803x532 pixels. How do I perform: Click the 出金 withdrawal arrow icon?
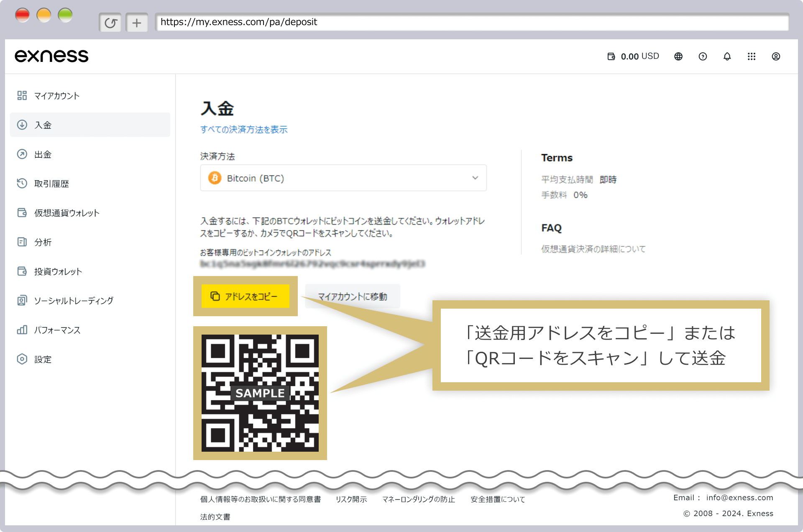point(22,154)
